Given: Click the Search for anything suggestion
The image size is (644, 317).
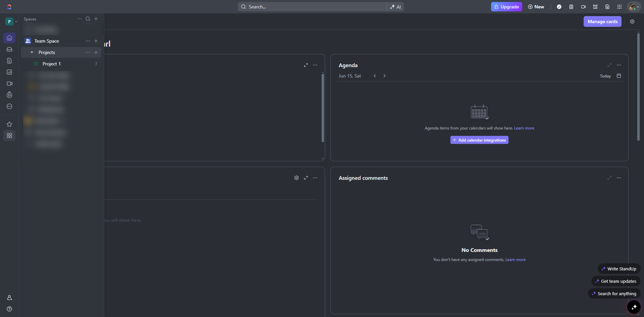Looking at the screenshot, I should [x=614, y=294].
